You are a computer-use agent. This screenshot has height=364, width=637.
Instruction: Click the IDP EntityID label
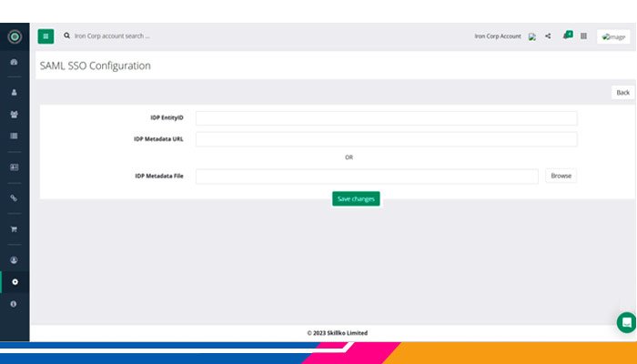(x=167, y=117)
